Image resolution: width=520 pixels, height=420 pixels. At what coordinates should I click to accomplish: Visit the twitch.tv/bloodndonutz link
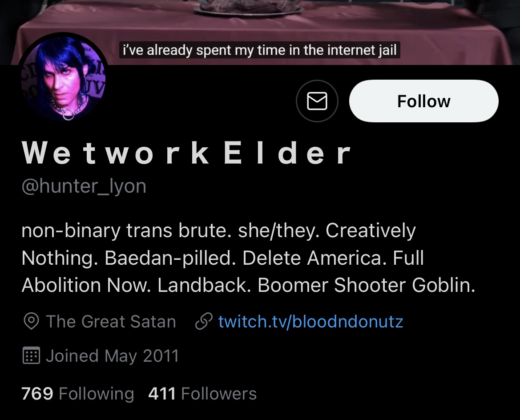coord(310,322)
